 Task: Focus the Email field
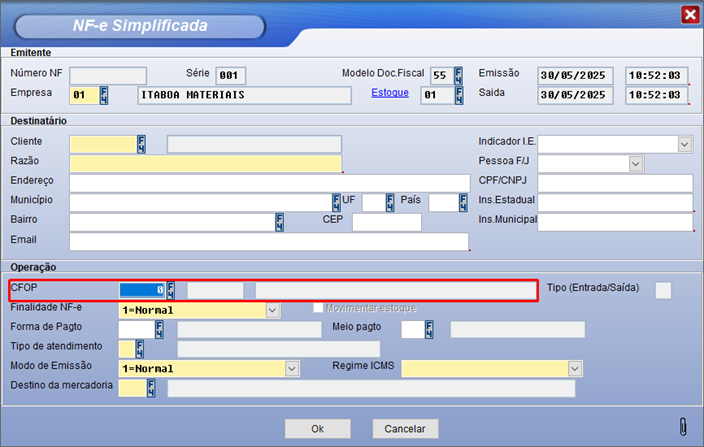coord(269,241)
